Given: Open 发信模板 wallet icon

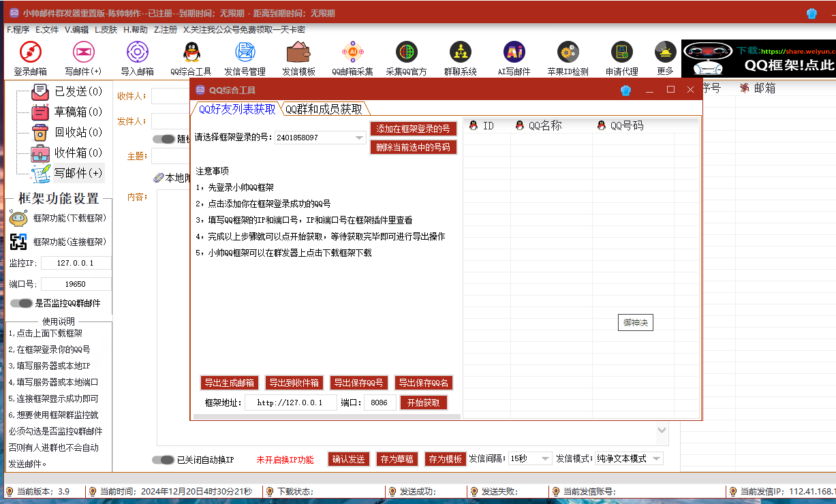Looking at the screenshot, I should pyautogui.click(x=298, y=53).
